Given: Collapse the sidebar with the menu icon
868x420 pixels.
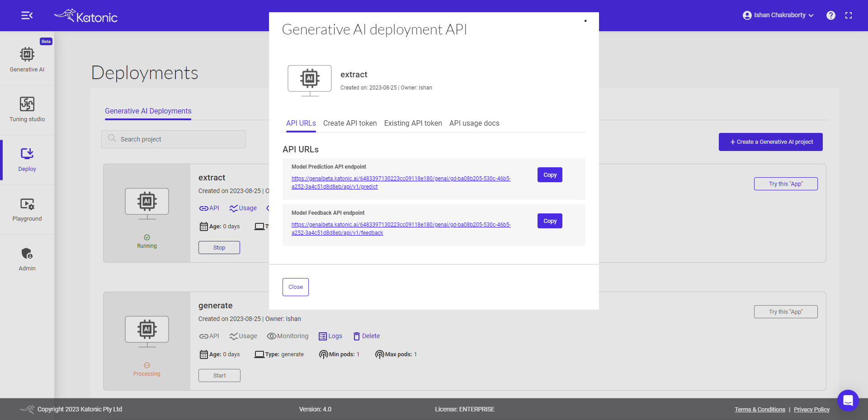Looking at the screenshot, I should tap(27, 15).
